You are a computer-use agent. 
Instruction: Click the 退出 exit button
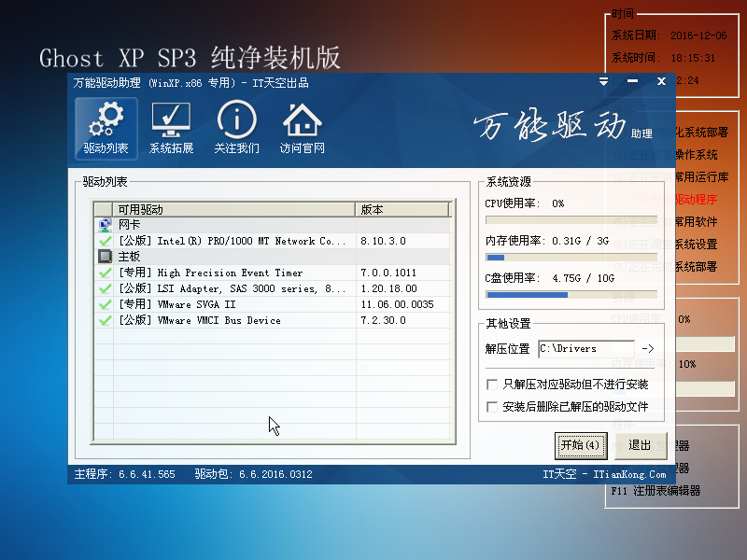[641, 445]
